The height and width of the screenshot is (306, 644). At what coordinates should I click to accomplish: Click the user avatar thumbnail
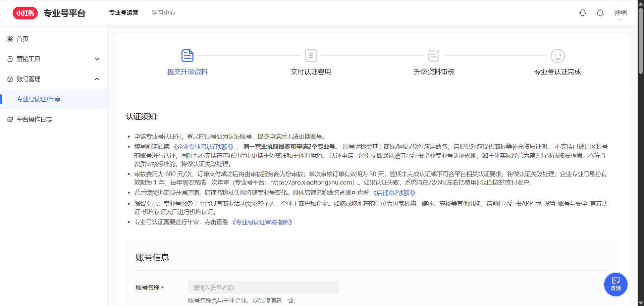(620, 13)
